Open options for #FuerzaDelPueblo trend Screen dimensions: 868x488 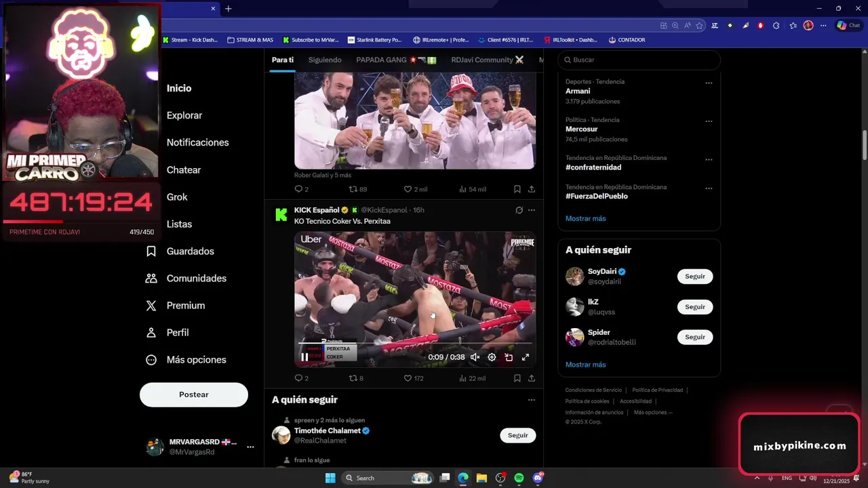click(x=709, y=188)
